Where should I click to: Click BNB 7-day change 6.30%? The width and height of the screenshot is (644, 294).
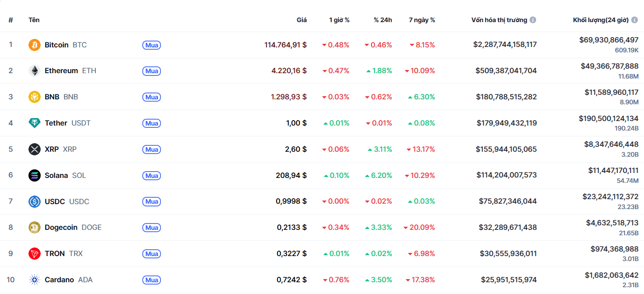421,97
